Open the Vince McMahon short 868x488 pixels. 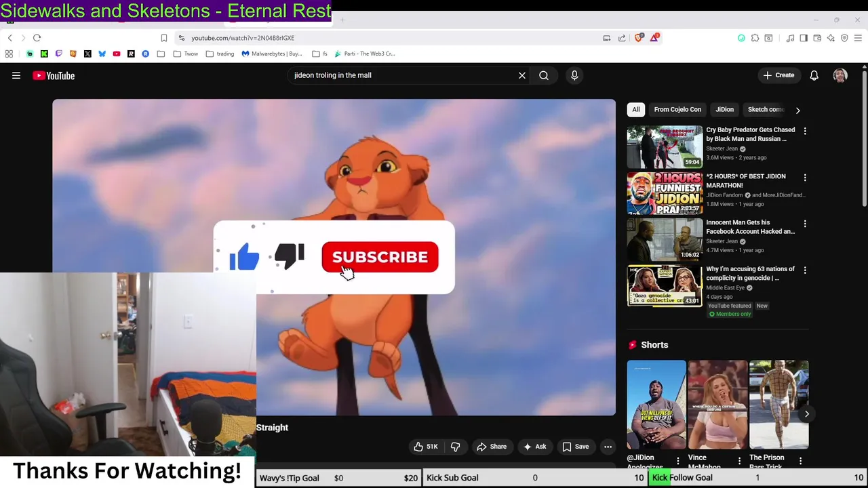coord(717,405)
